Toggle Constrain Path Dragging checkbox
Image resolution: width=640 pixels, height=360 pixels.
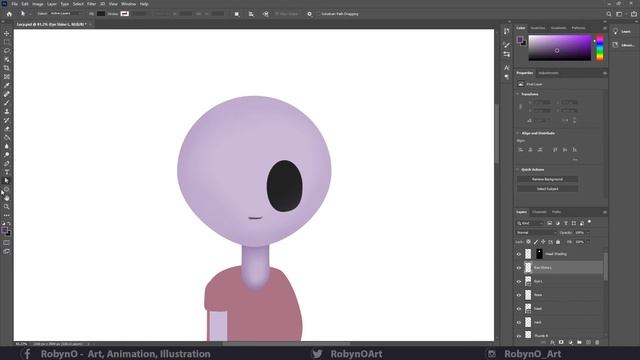[x=318, y=14]
